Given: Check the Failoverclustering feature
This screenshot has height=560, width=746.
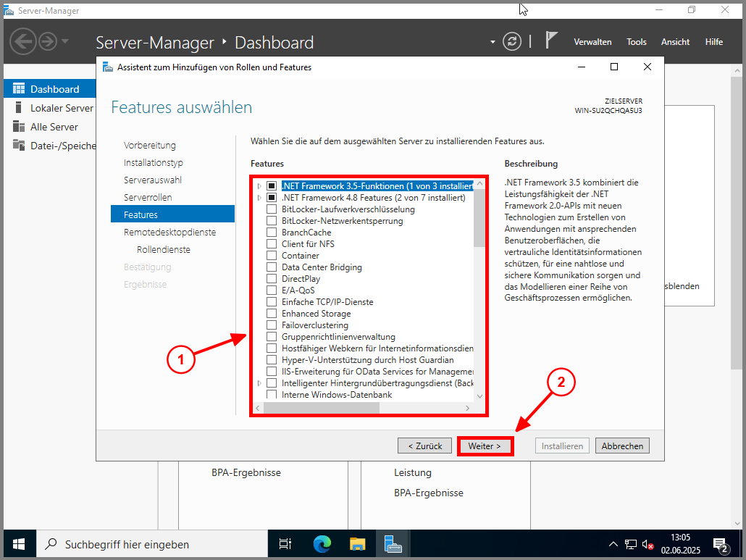Looking at the screenshot, I should [x=272, y=325].
